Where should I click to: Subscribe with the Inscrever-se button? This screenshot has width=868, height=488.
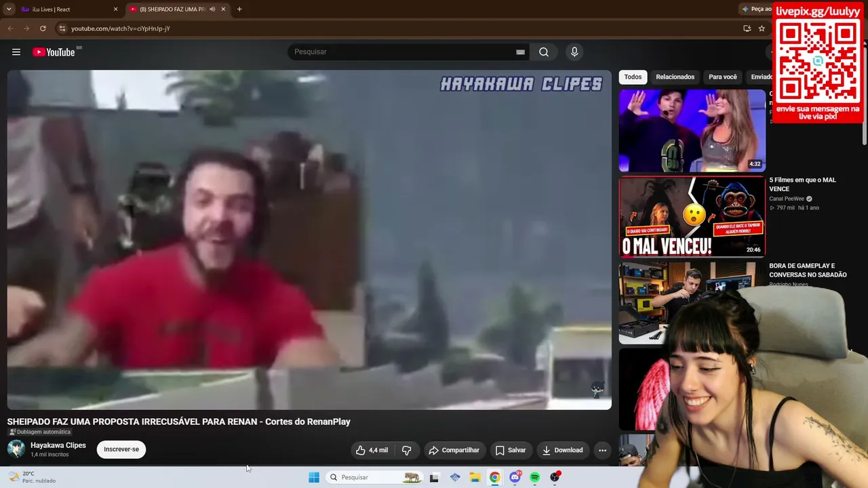click(121, 449)
